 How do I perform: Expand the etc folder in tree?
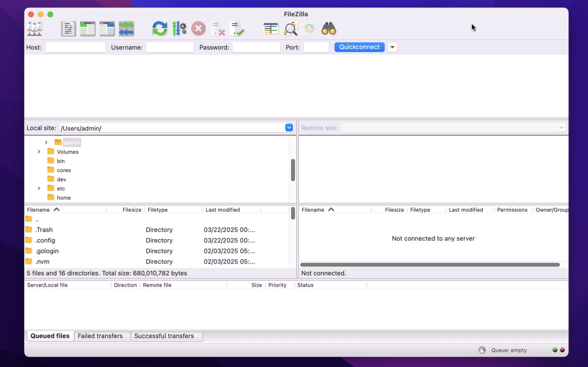[x=39, y=189]
